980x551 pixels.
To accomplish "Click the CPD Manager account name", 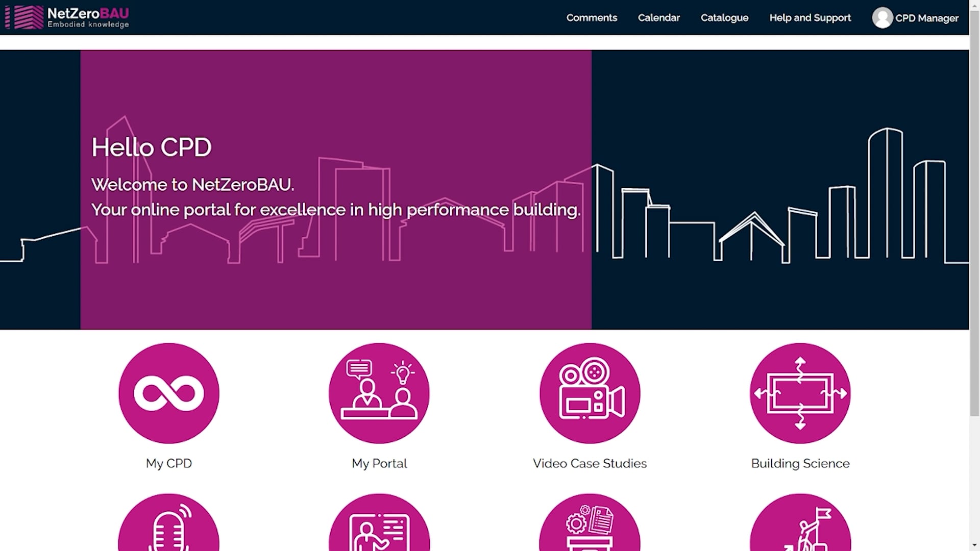I will 926,18.
